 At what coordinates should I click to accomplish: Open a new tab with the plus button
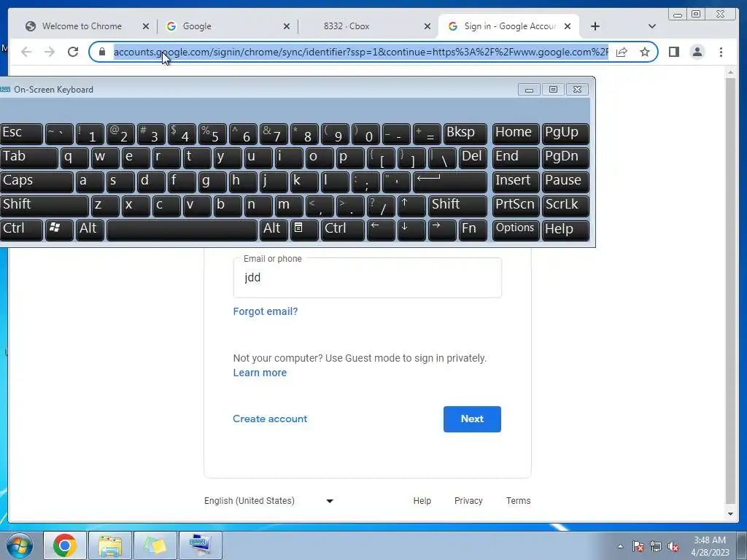pos(595,26)
